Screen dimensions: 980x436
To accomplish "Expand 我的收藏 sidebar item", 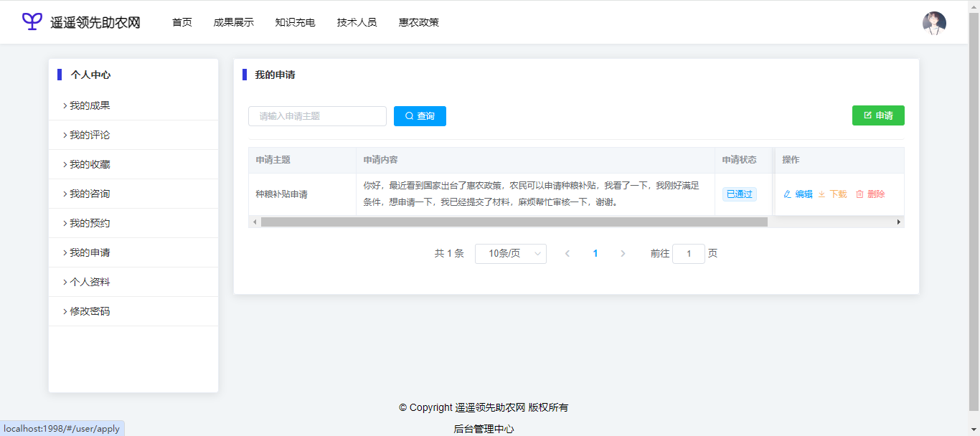I will click(90, 164).
